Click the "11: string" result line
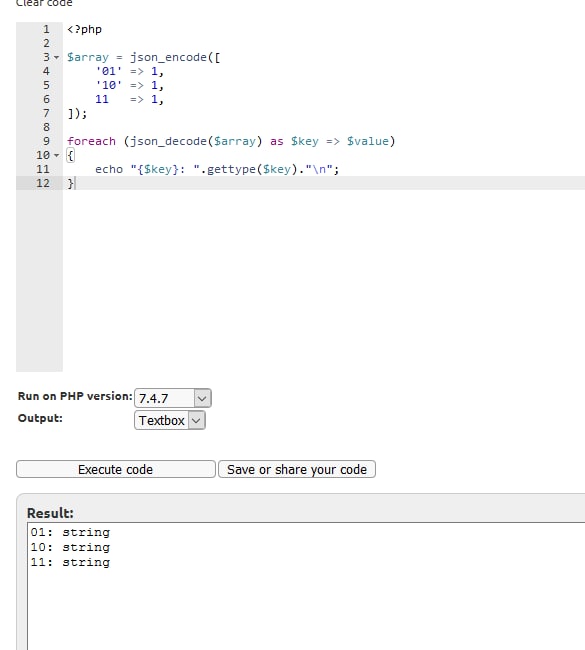The height and width of the screenshot is (650, 585). coord(70,563)
